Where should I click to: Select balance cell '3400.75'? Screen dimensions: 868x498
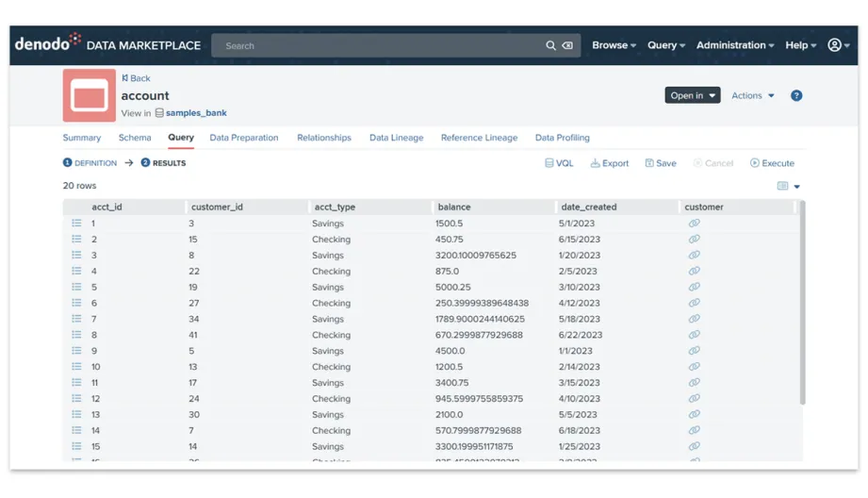pyautogui.click(x=451, y=383)
